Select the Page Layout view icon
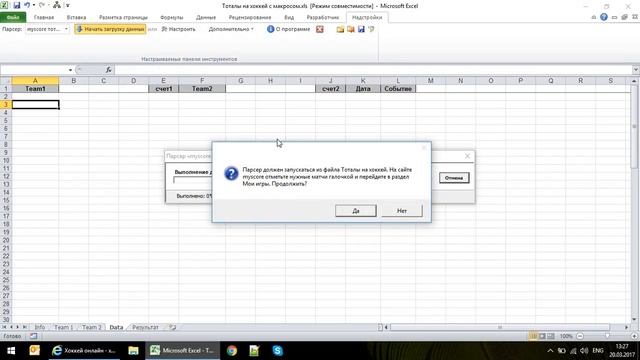Screen dimensions: 640x360 coord(542,336)
